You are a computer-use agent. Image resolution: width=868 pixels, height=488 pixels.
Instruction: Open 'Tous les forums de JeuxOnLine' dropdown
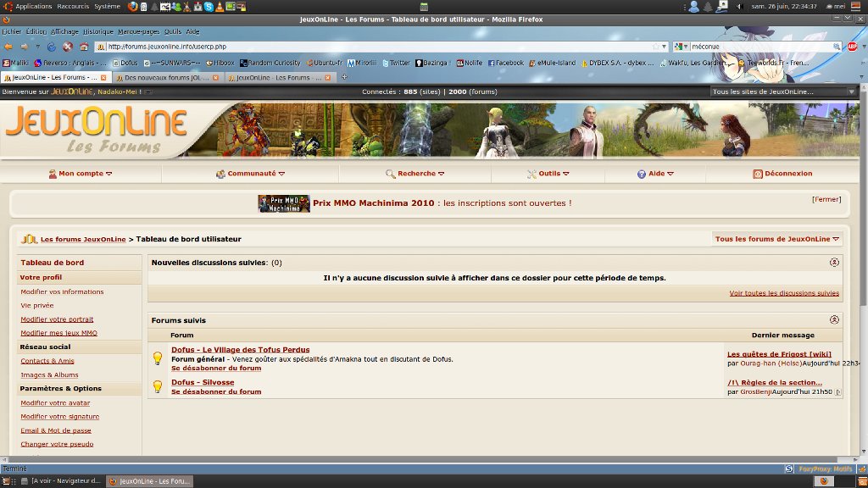[777, 239]
